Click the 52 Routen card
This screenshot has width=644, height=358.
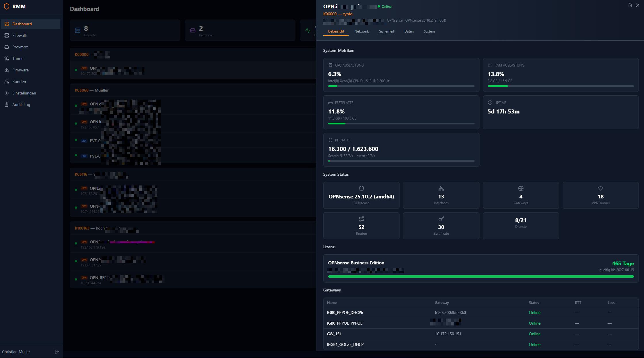tap(361, 226)
